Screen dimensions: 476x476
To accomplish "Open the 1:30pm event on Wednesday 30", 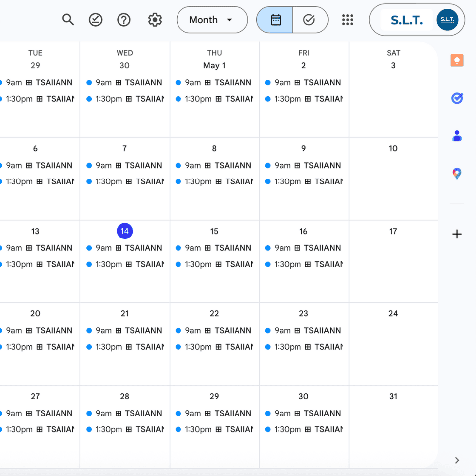I will (x=125, y=99).
